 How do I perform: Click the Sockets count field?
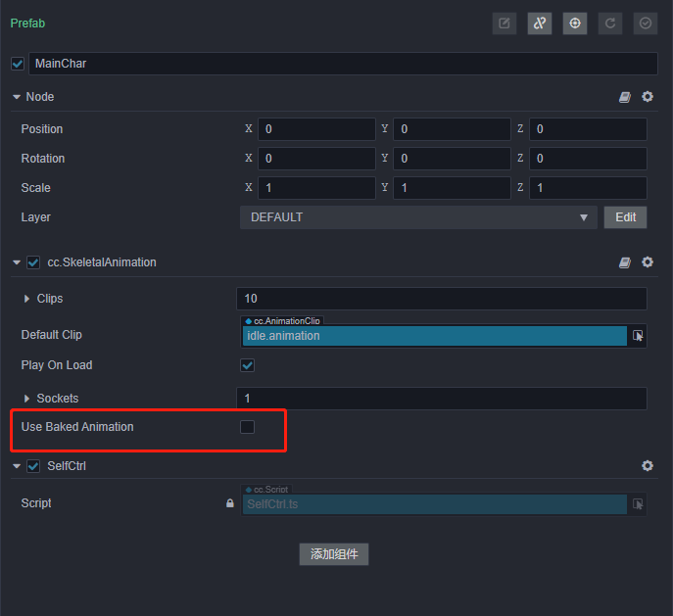[x=442, y=399]
